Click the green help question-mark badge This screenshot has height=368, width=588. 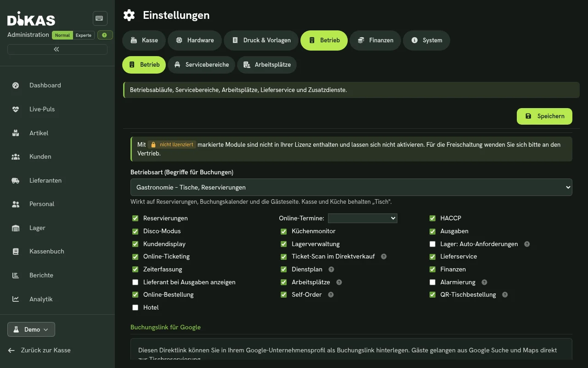tap(105, 35)
